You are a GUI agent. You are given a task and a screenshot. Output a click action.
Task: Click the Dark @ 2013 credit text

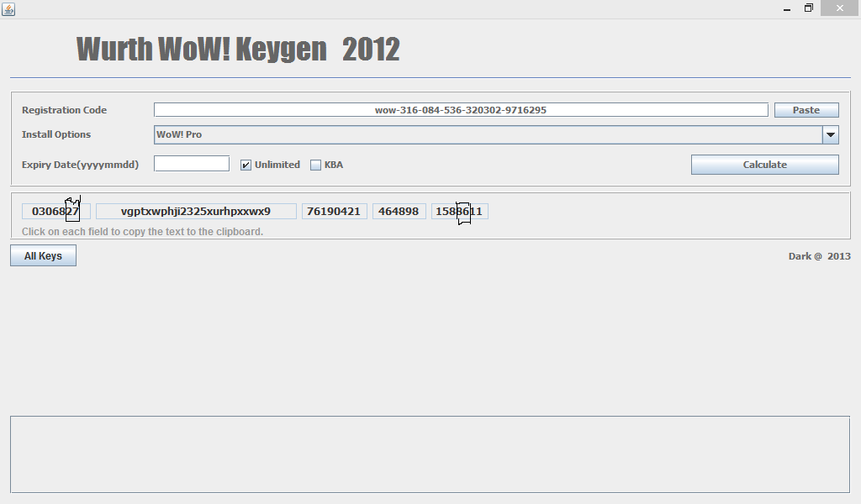point(819,256)
